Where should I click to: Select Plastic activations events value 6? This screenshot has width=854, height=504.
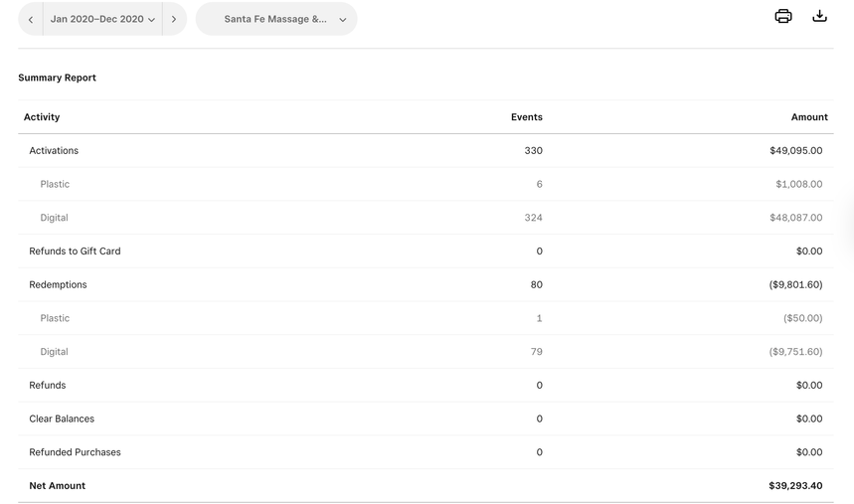pyautogui.click(x=539, y=184)
